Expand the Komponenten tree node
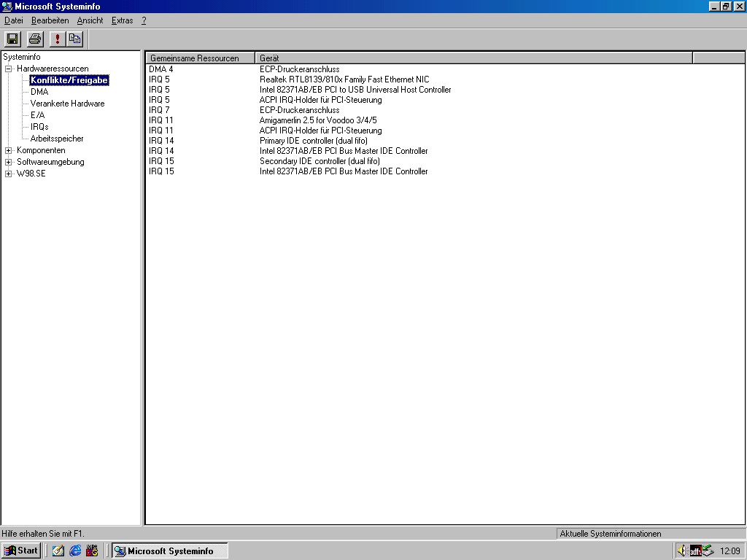The width and height of the screenshot is (747, 560). [8, 150]
